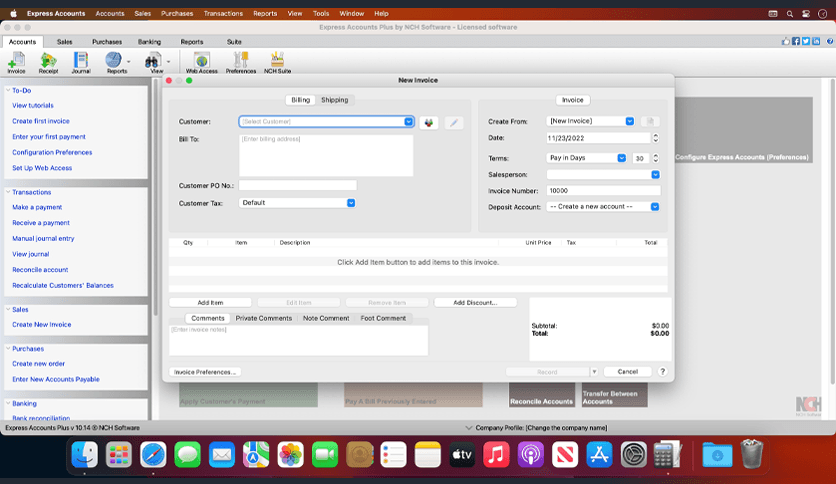Click the Invoice toolbar icon
The width and height of the screenshot is (836, 484).
pos(16,63)
